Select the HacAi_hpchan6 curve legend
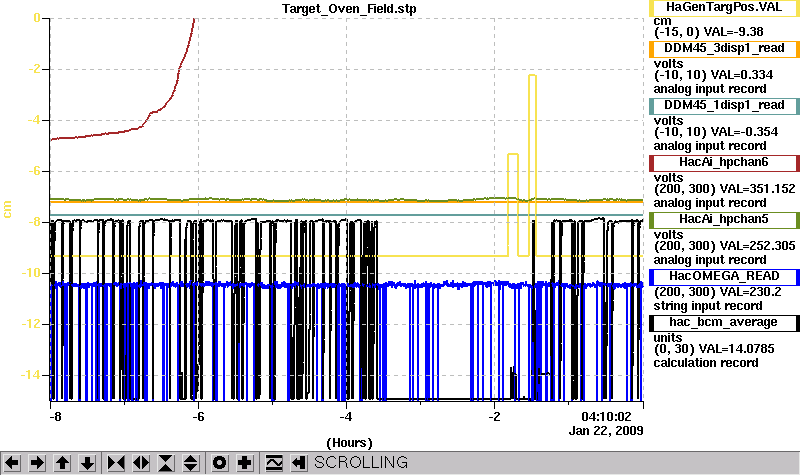This screenshot has width=800, height=475. [724, 163]
